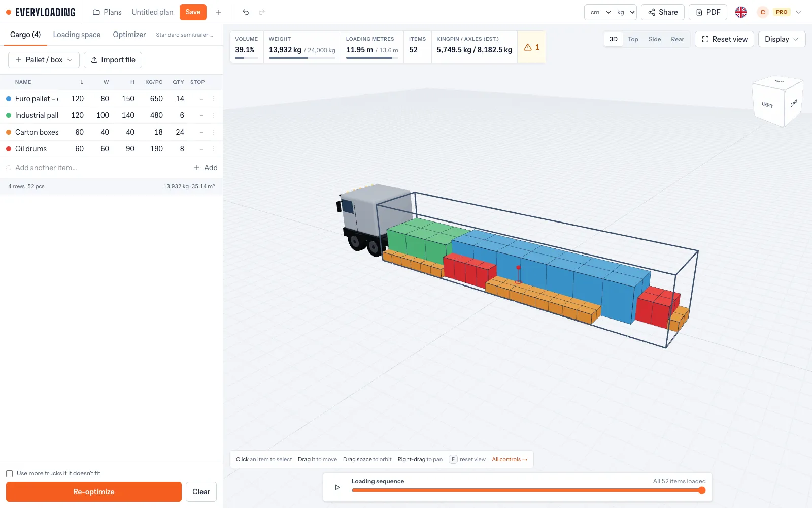Play the loading sequence animation
The height and width of the screenshot is (508, 812).
click(x=337, y=487)
